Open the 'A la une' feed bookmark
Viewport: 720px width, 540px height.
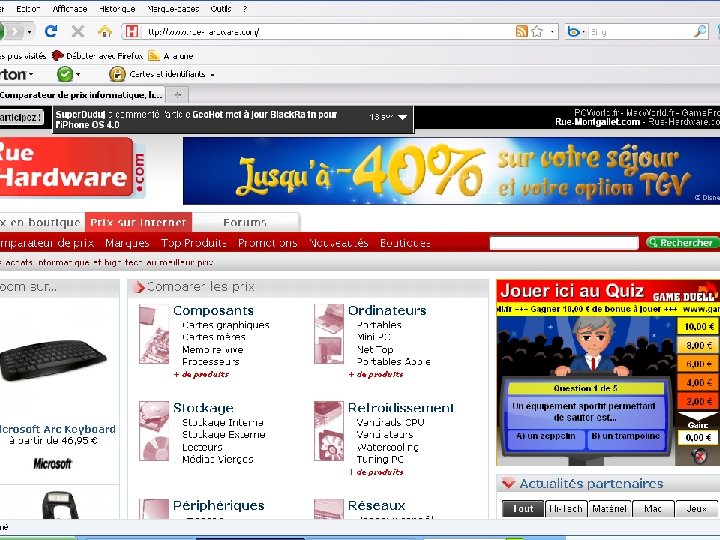click(171, 56)
